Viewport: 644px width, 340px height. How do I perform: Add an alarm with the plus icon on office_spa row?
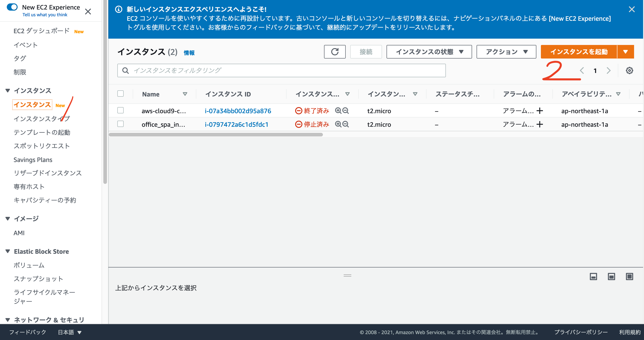point(540,124)
